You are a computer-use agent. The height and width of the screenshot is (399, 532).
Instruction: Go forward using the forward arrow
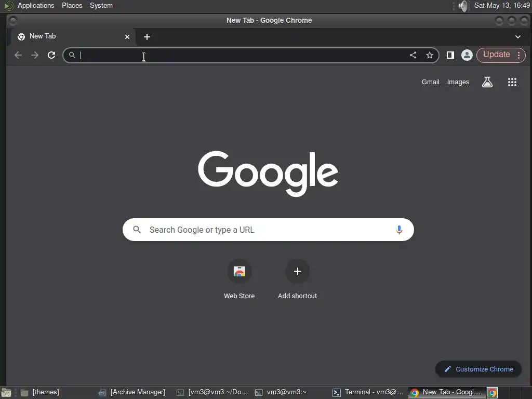(35, 55)
